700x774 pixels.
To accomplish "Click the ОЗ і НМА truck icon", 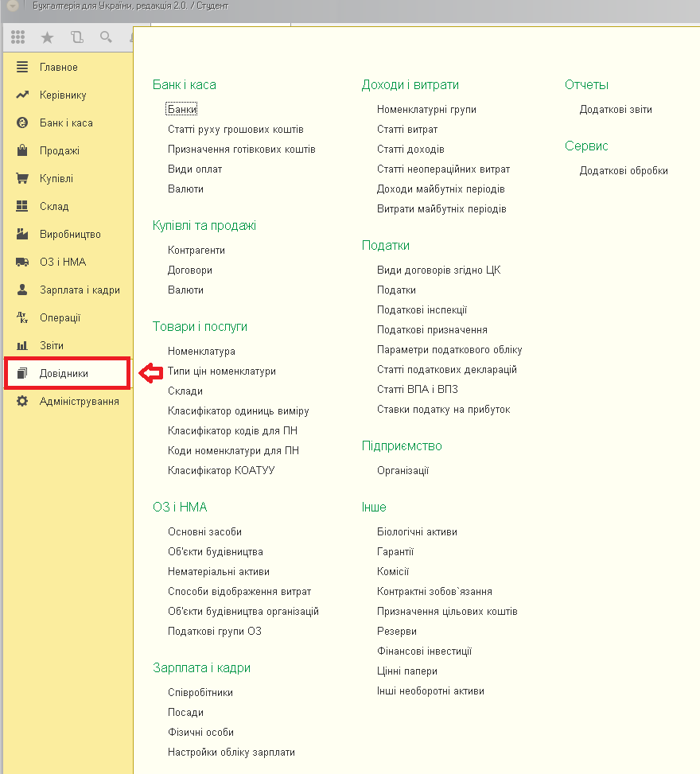I will [x=22, y=262].
